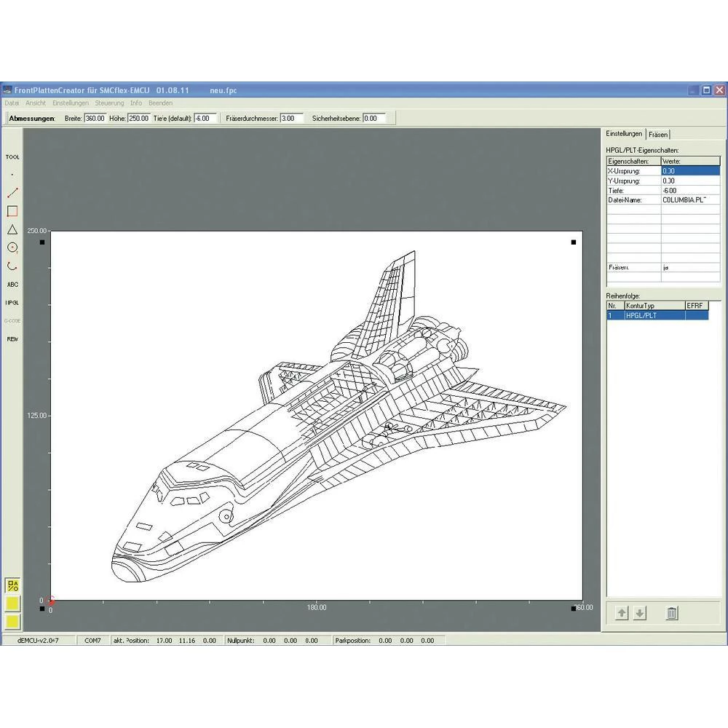Delete contour with trash can icon

(672, 614)
